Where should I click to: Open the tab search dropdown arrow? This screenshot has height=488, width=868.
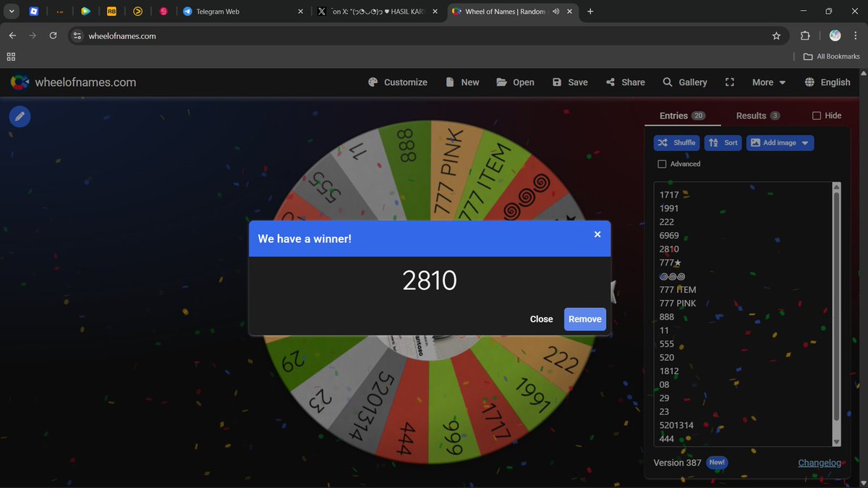(x=12, y=12)
